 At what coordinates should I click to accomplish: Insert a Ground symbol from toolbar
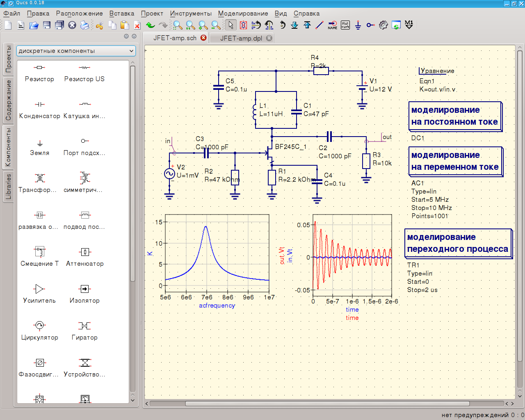click(x=358, y=25)
